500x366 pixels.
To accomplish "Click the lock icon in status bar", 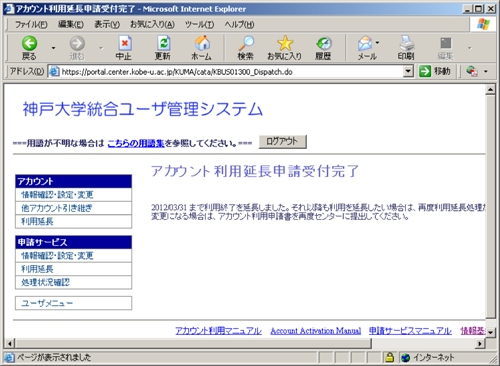I will (x=389, y=357).
